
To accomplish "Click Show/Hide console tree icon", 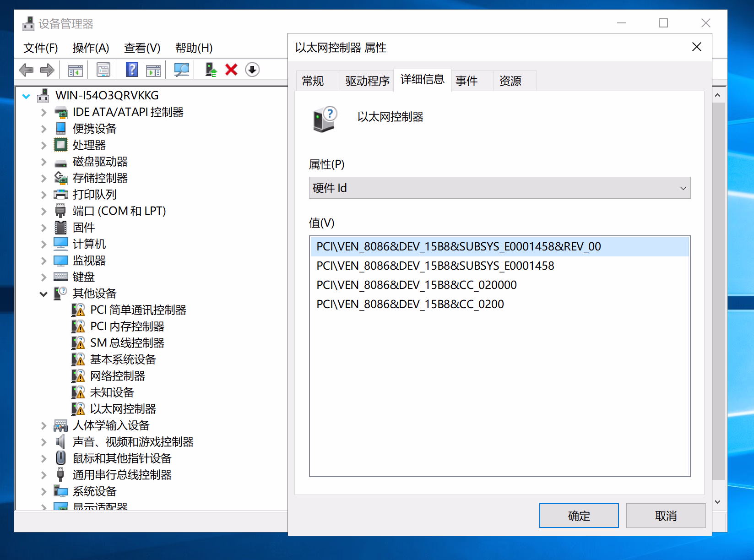I will (x=75, y=70).
